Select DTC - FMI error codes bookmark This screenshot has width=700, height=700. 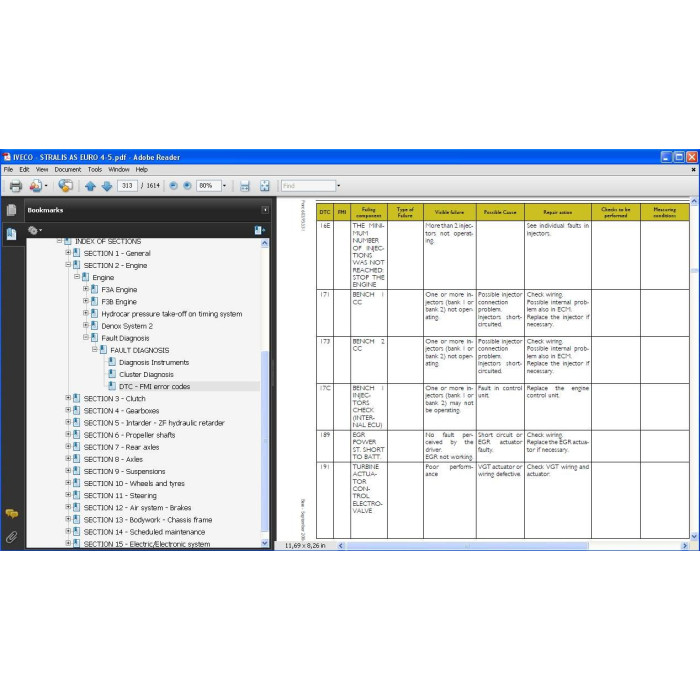[154, 387]
